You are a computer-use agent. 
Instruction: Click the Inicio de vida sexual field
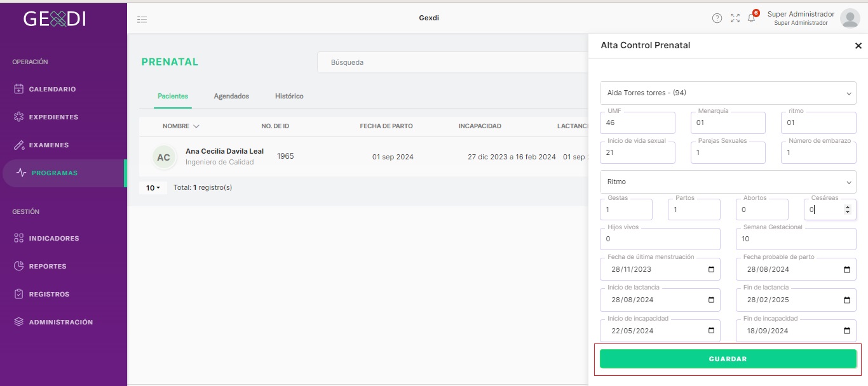[x=637, y=152]
